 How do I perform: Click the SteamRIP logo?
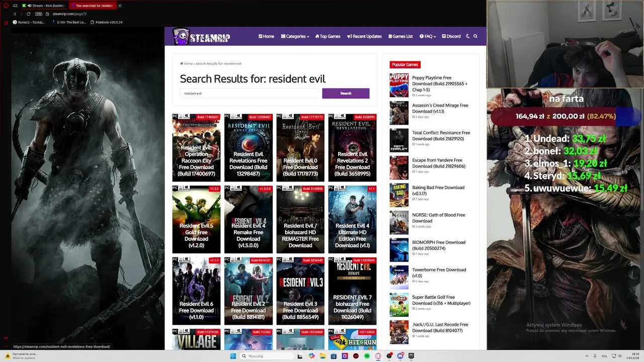[x=201, y=36]
